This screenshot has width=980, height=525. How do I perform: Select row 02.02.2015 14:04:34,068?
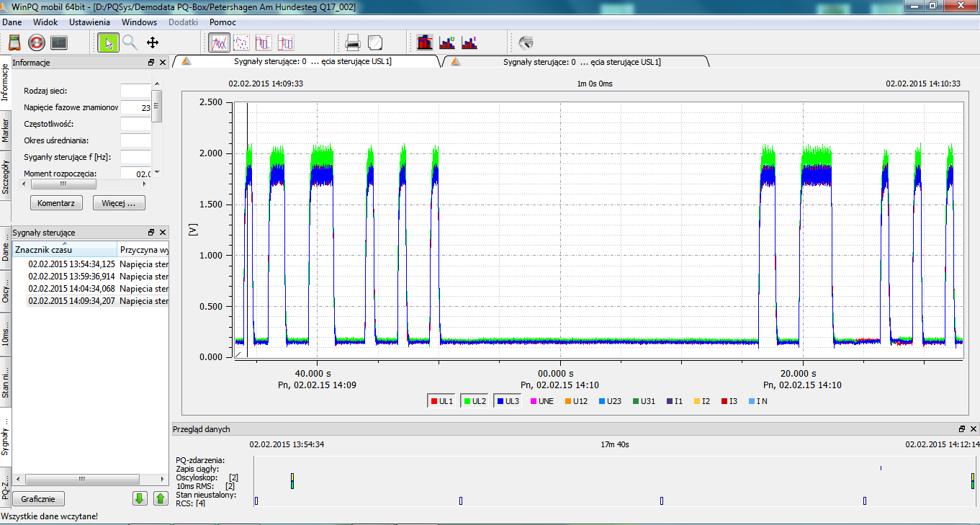[x=91, y=288]
